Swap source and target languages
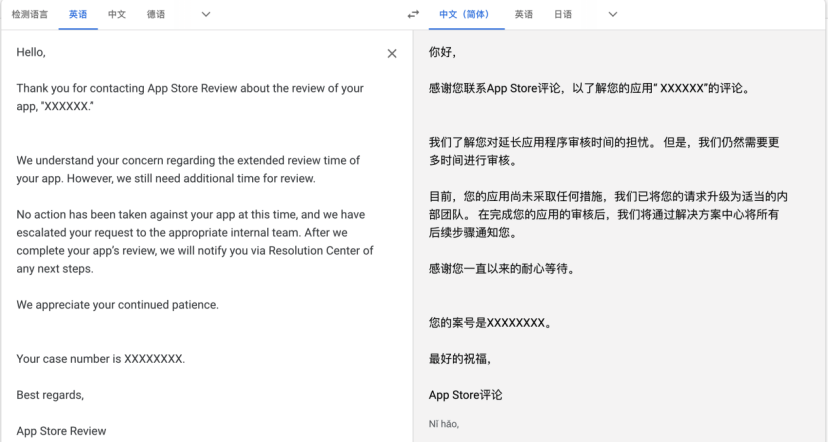 (x=413, y=14)
